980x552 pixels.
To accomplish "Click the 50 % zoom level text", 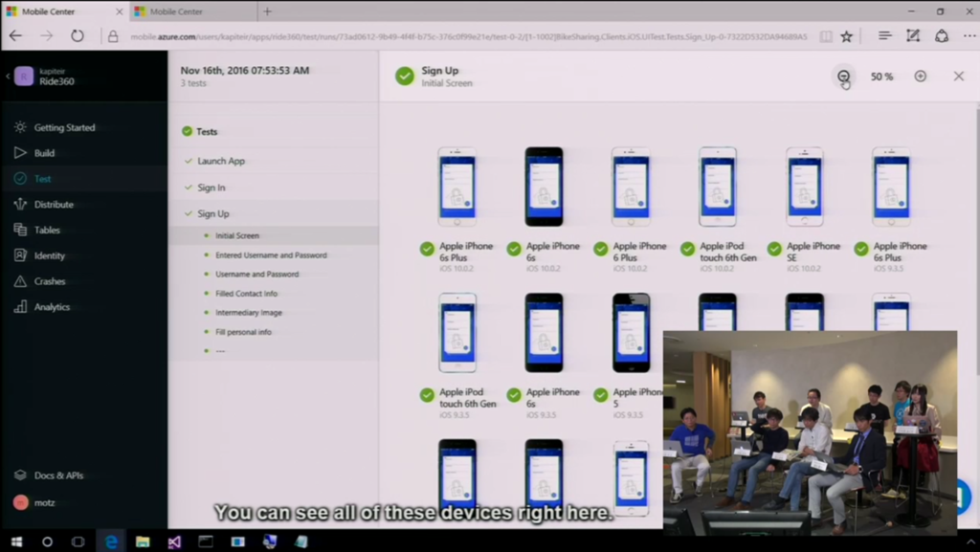I will [x=881, y=77].
